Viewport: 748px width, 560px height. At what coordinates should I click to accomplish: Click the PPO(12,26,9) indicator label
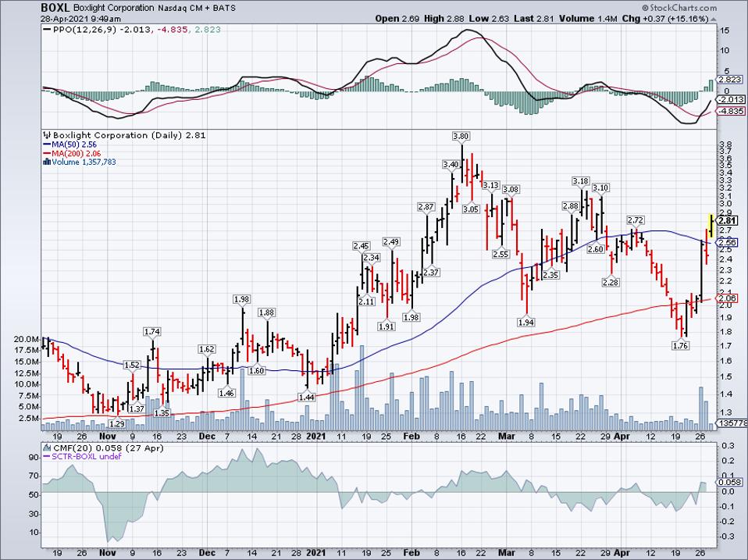[x=85, y=30]
